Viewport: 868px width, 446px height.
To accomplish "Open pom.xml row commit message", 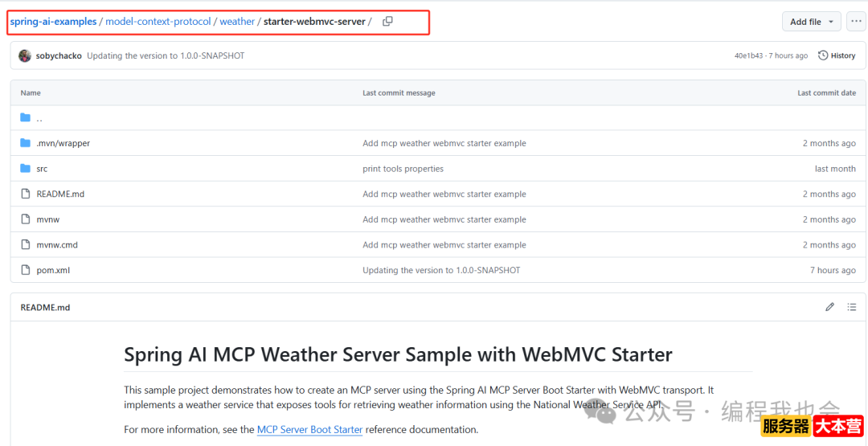I will 441,271.
